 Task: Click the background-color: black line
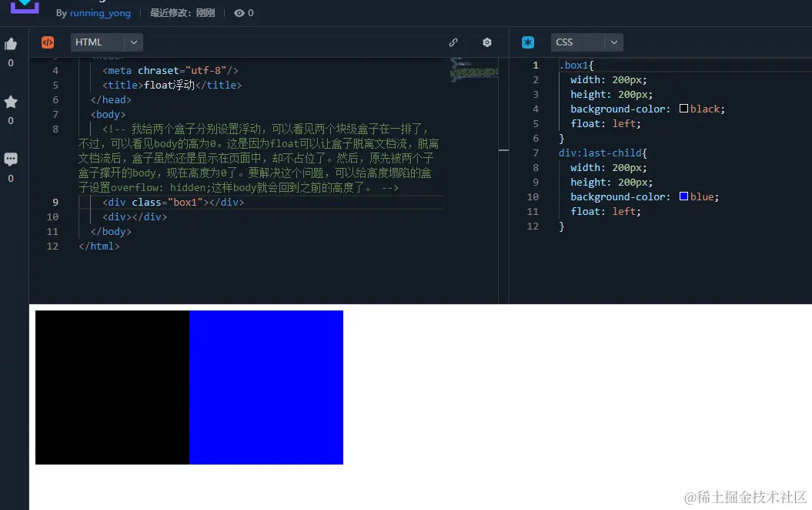(647, 109)
